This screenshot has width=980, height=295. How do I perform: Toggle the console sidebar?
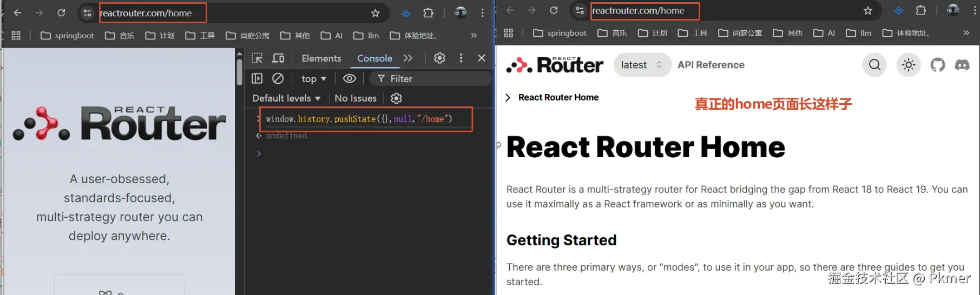[x=257, y=78]
